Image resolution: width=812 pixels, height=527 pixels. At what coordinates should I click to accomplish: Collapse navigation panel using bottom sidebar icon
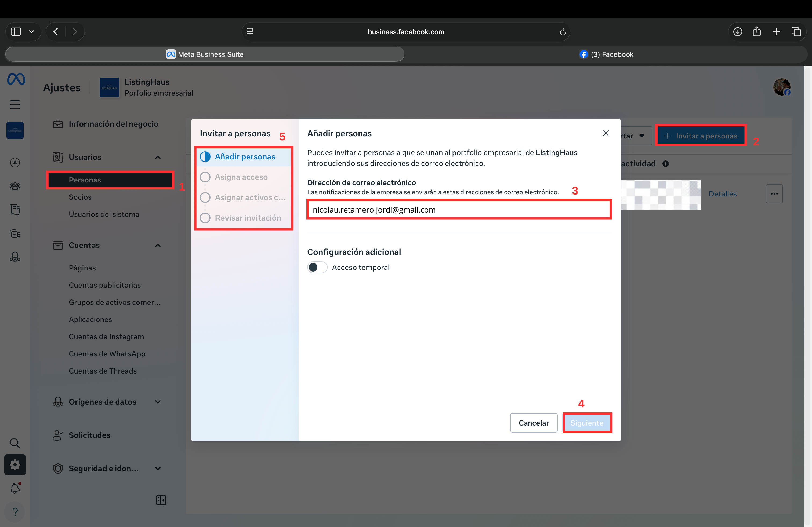161,500
